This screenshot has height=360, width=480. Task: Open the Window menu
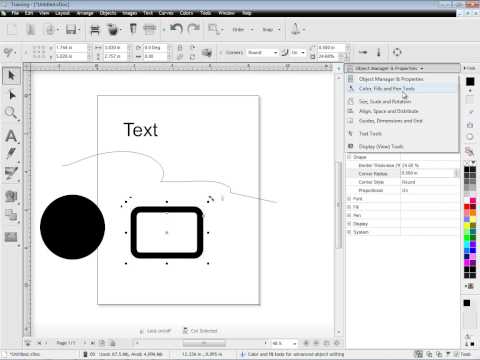[226, 13]
